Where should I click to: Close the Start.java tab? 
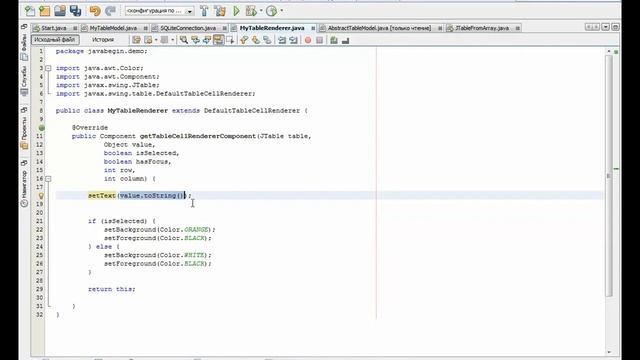pos(75,28)
